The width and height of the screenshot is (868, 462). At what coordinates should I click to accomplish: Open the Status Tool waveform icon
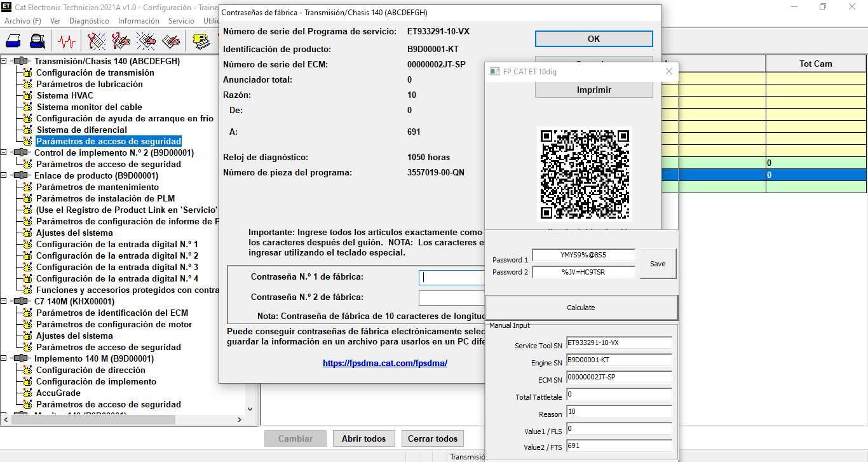pos(66,42)
